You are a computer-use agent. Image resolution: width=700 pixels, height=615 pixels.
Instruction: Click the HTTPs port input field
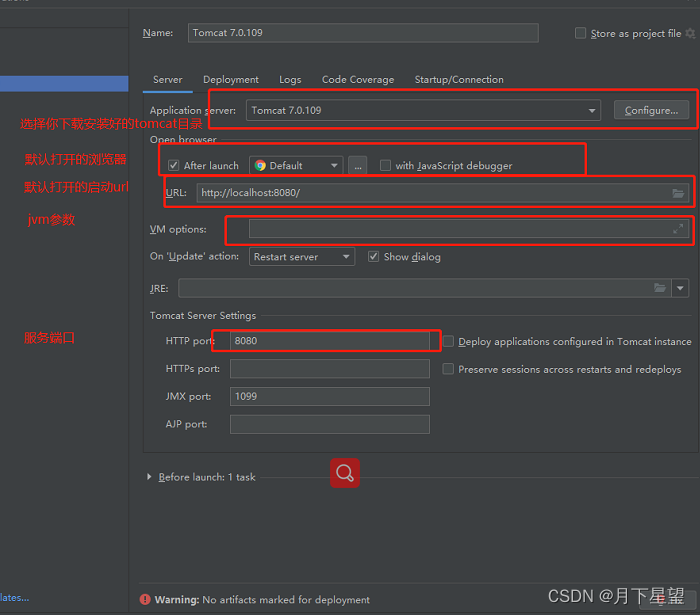pos(329,369)
